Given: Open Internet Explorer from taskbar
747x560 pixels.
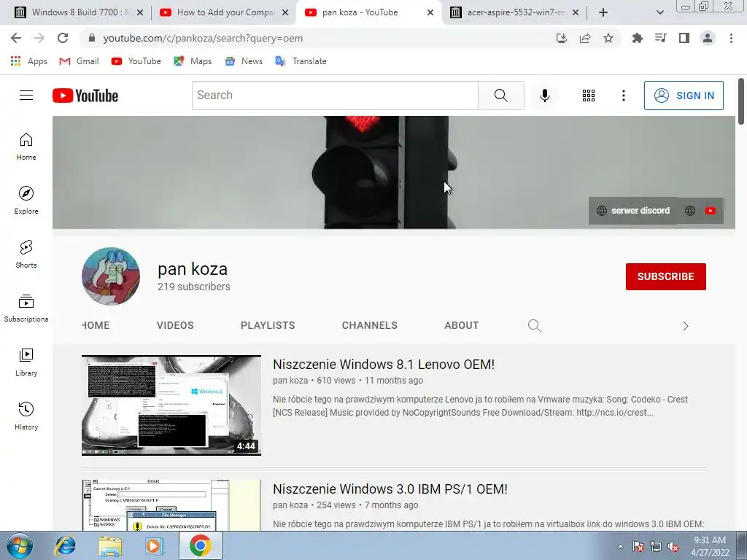Looking at the screenshot, I should [x=65, y=545].
